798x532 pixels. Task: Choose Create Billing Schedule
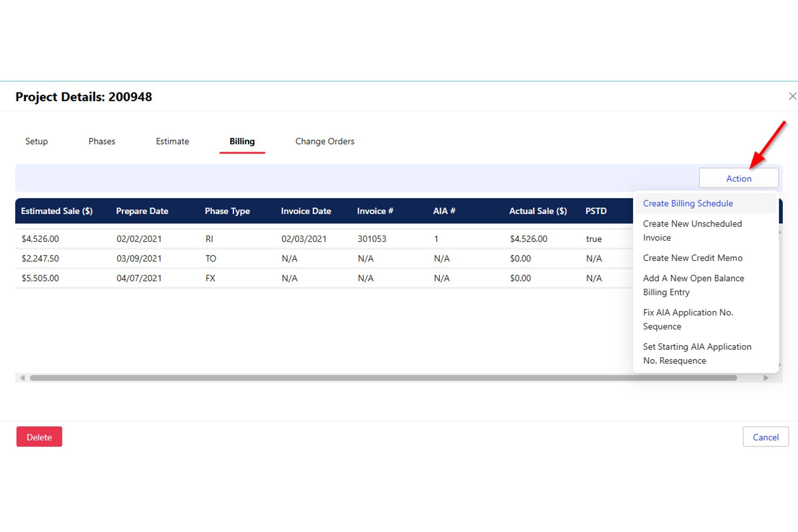[705, 203]
